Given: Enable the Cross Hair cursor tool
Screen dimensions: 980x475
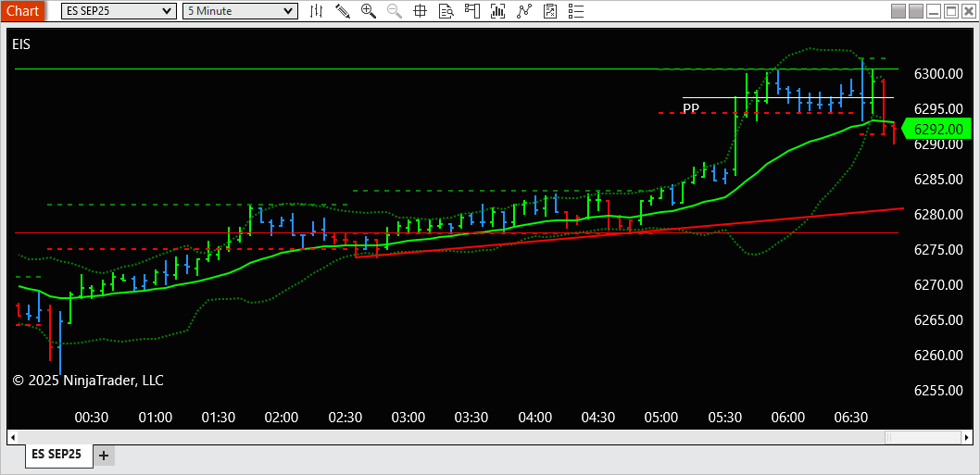Looking at the screenshot, I should coord(420,10).
